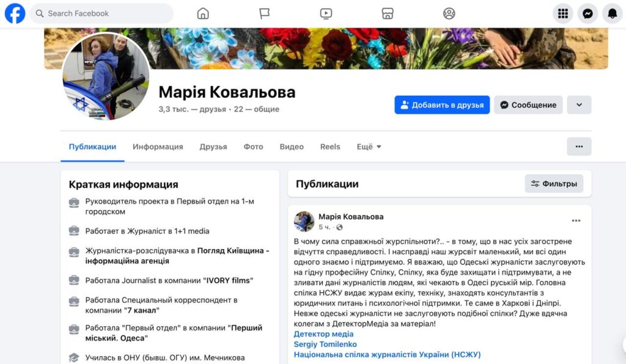626x364 pixels.
Task: Open Messenger from the top bar
Action: [587, 13]
